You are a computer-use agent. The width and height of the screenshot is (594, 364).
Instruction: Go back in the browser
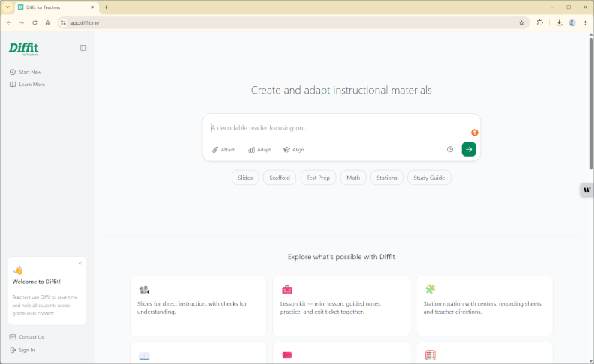click(9, 22)
